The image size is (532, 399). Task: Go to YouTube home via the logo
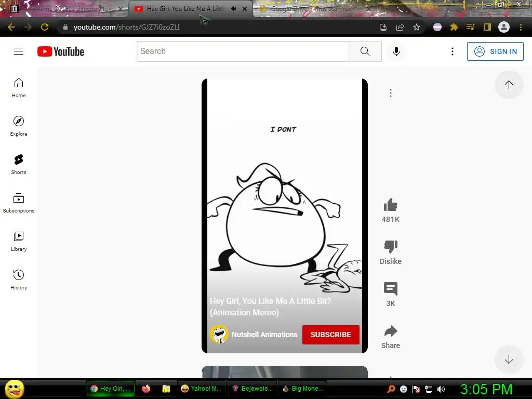click(61, 51)
